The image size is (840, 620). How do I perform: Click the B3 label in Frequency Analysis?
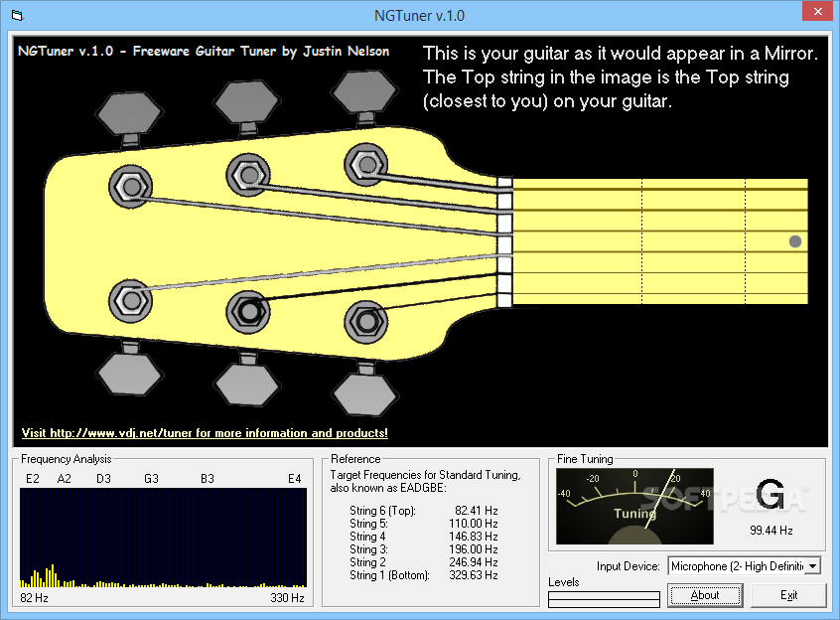(x=208, y=479)
